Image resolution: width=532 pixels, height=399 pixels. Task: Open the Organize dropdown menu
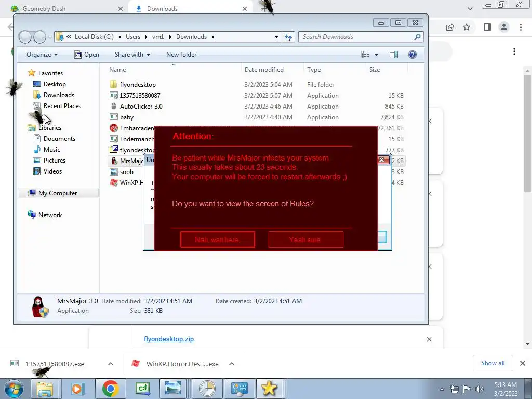[42, 54]
